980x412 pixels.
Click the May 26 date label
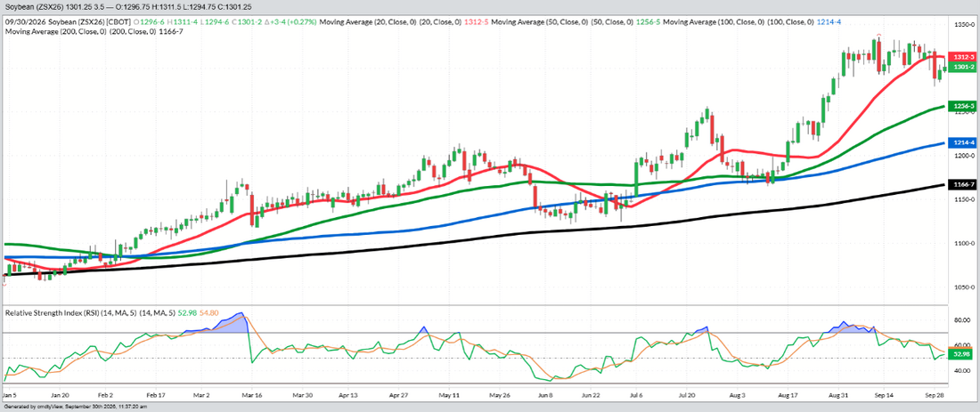(501, 395)
